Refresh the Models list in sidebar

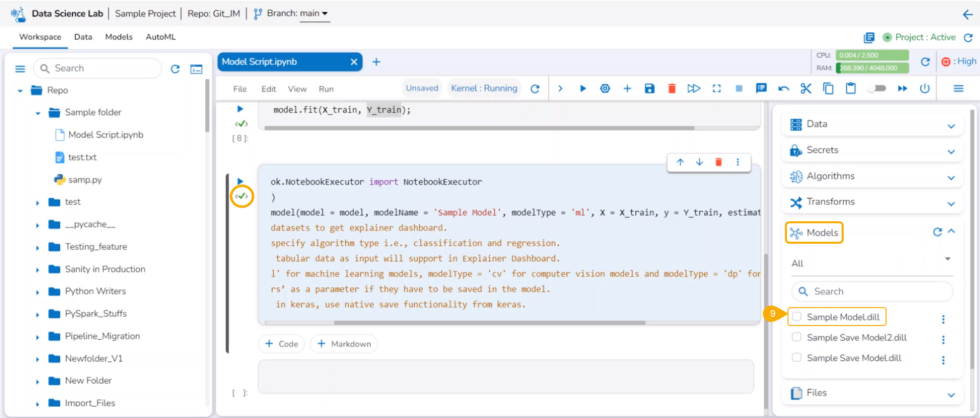937,232
